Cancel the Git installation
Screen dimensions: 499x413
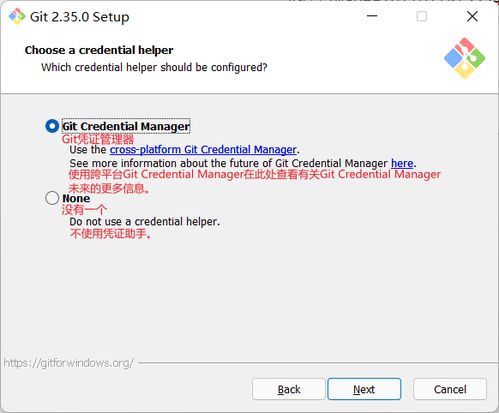pyautogui.click(x=450, y=389)
